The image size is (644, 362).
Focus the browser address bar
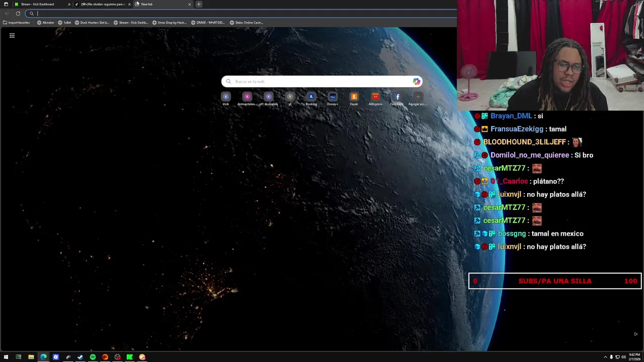click(x=242, y=14)
